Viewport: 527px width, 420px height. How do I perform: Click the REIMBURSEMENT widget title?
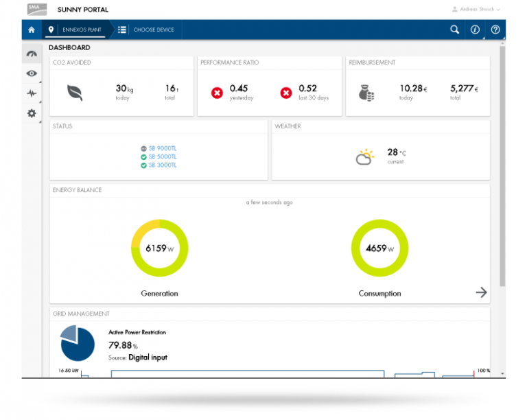tap(372, 62)
